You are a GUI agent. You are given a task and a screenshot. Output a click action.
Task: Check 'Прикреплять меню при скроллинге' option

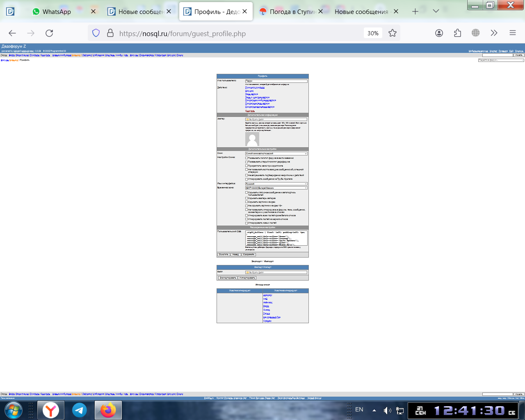pos(247,166)
